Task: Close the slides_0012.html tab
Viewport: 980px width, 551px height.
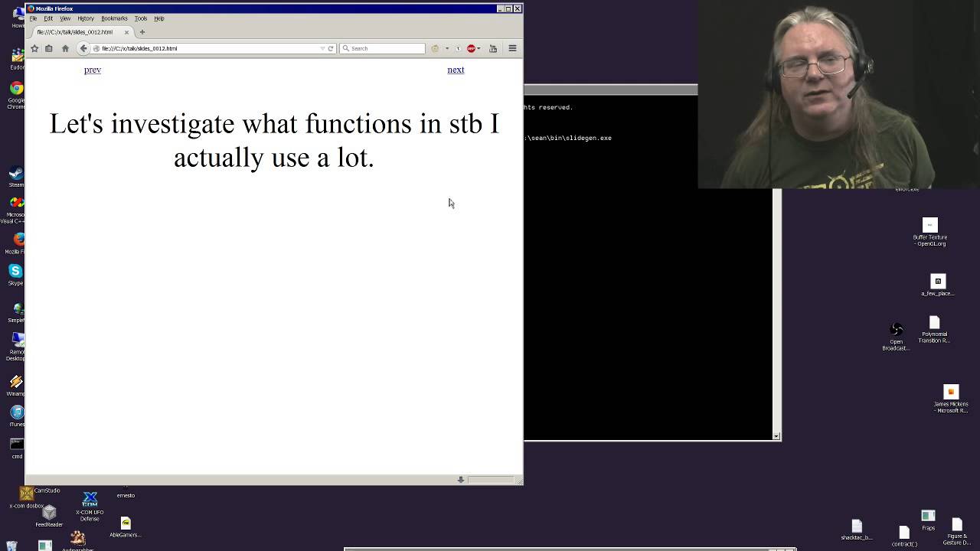Action: tap(127, 32)
